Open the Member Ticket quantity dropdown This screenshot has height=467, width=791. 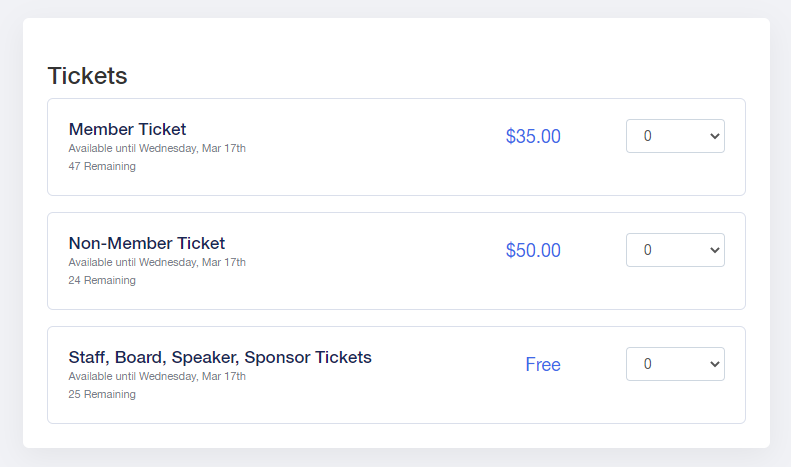pyautogui.click(x=675, y=136)
